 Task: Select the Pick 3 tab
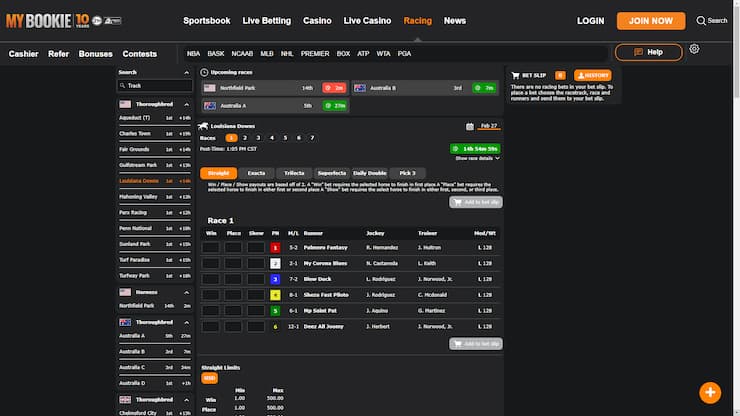point(407,173)
